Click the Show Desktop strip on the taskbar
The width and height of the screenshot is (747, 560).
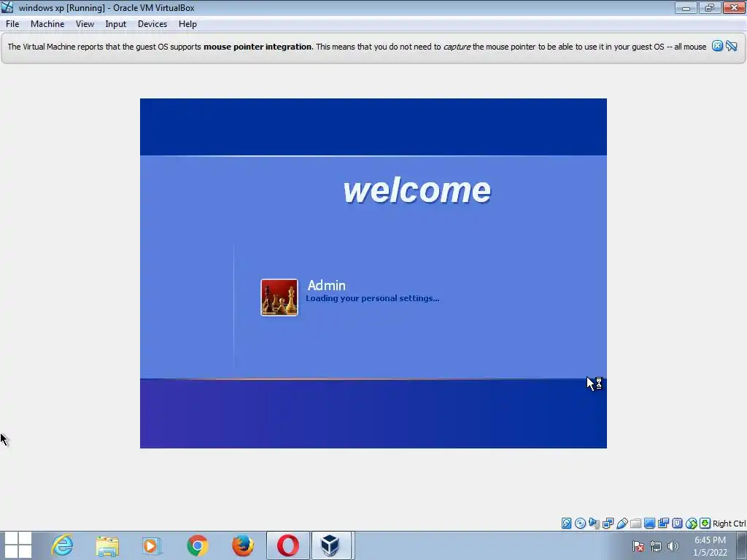(742, 545)
